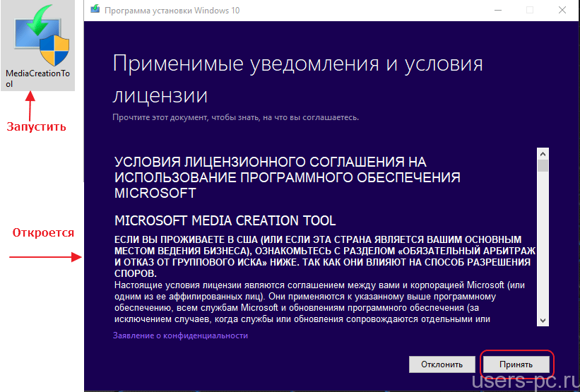Close the Windows 10 setup window
Image resolution: width=580 pixels, height=392 pixels.
coord(562,10)
